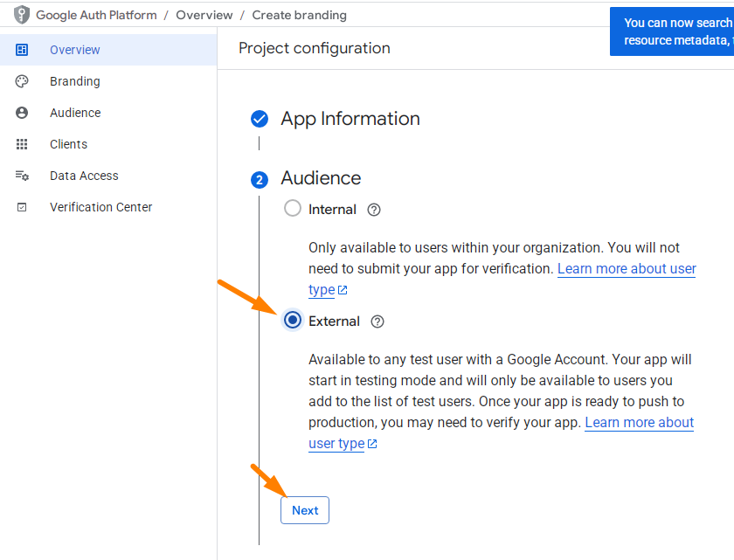Screen dimensions: 734x560
Task: Click the Project configuration heading
Action: (x=314, y=48)
